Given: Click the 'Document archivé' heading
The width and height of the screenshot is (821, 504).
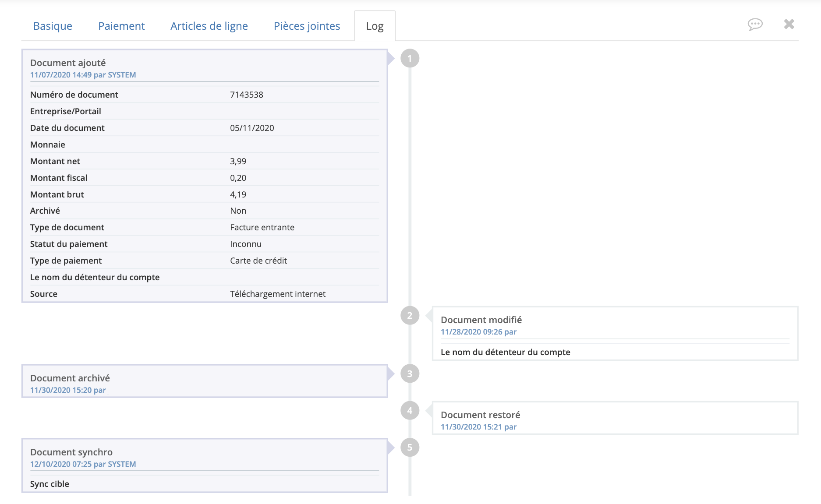Looking at the screenshot, I should tap(70, 378).
